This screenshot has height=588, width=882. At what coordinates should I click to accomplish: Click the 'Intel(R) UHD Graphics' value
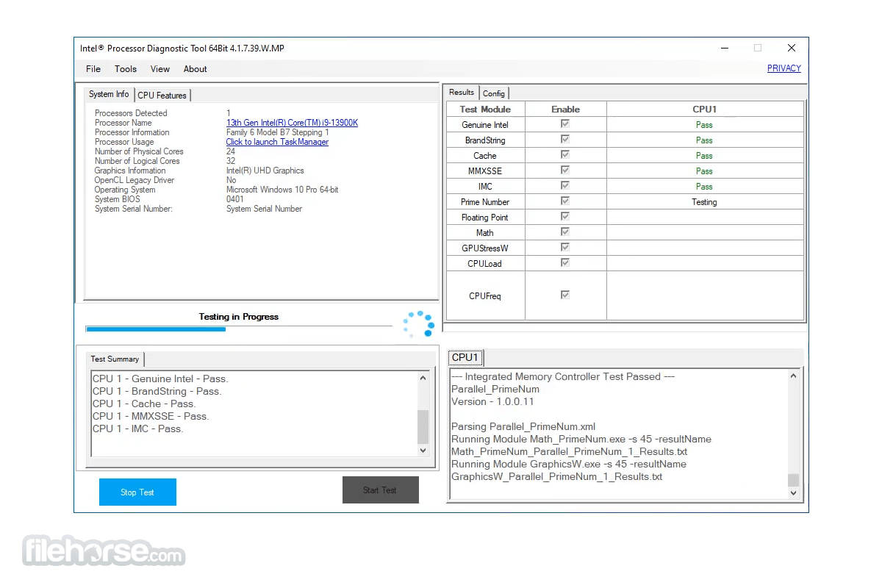(x=265, y=171)
